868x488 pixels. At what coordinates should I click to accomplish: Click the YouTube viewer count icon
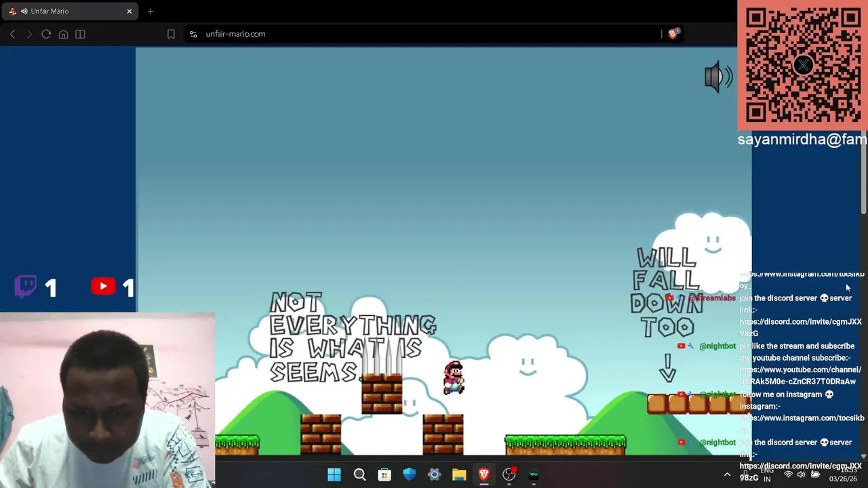[103, 286]
